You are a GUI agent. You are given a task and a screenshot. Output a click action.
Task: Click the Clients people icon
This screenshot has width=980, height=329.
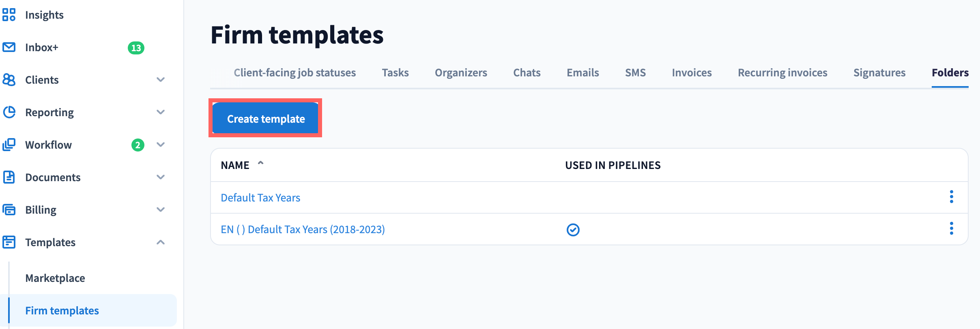point(9,80)
